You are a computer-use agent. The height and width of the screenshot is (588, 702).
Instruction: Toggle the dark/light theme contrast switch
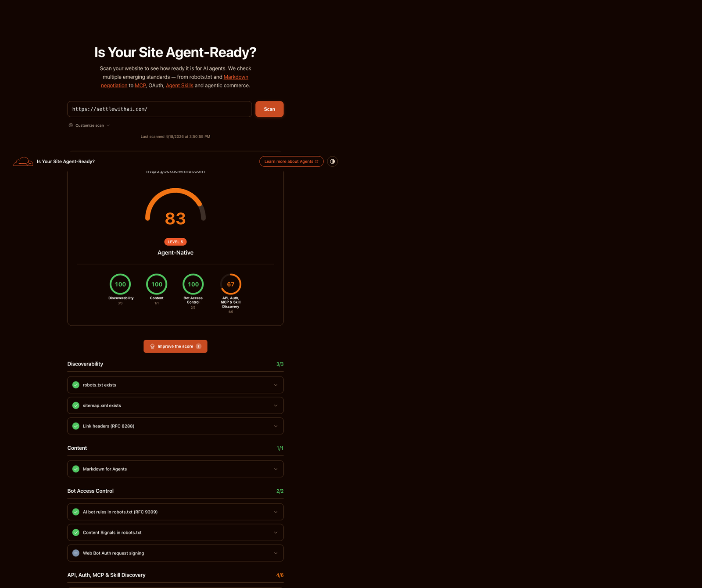coord(332,161)
